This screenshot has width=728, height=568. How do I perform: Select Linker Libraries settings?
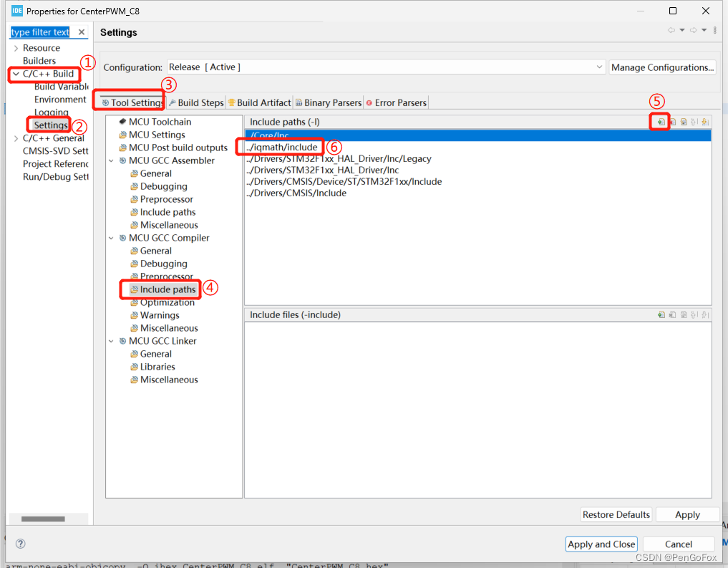coord(152,367)
